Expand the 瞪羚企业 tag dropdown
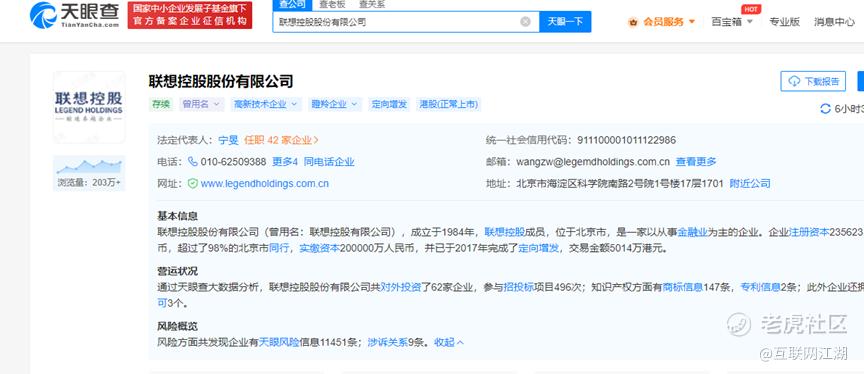 pyautogui.click(x=334, y=104)
